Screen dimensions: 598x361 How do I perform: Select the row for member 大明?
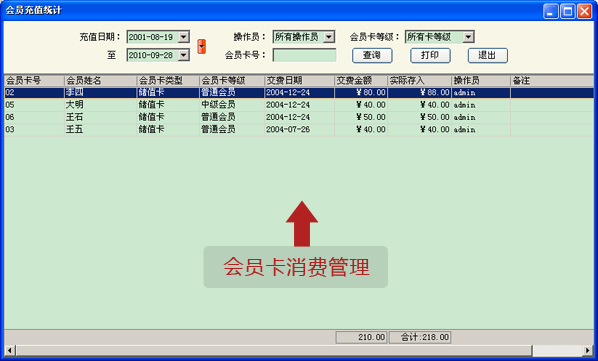(299, 105)
